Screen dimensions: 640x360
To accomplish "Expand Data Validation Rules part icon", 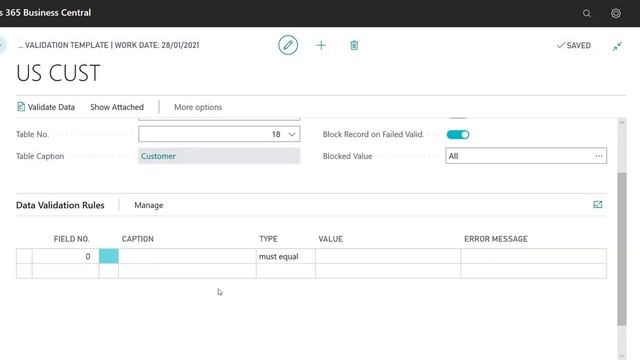I will click(x=598, y=204).
